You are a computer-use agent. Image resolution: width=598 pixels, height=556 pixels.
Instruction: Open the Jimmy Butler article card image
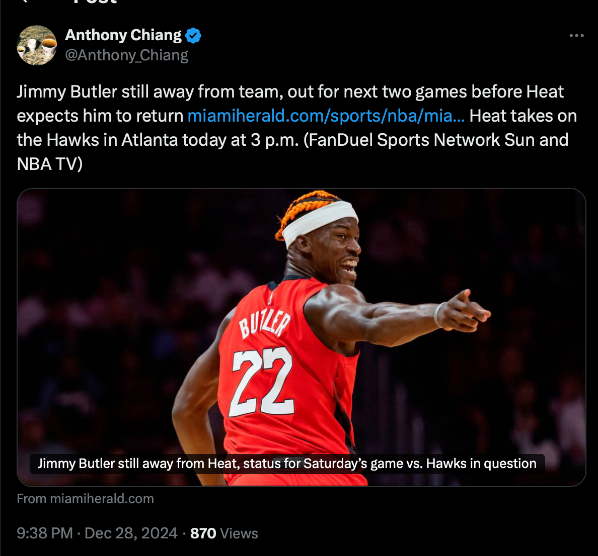point(301,337)
